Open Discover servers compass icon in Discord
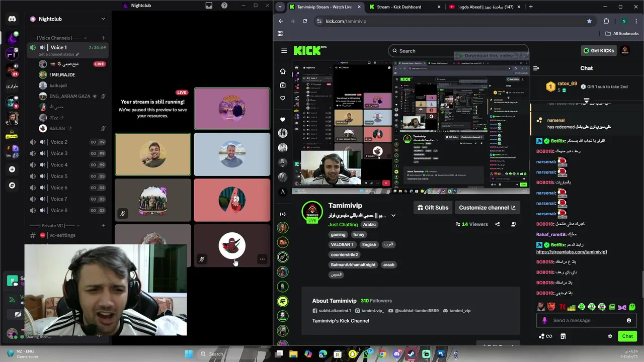This screenshot has height=362, width=644. tap(12, 186)
